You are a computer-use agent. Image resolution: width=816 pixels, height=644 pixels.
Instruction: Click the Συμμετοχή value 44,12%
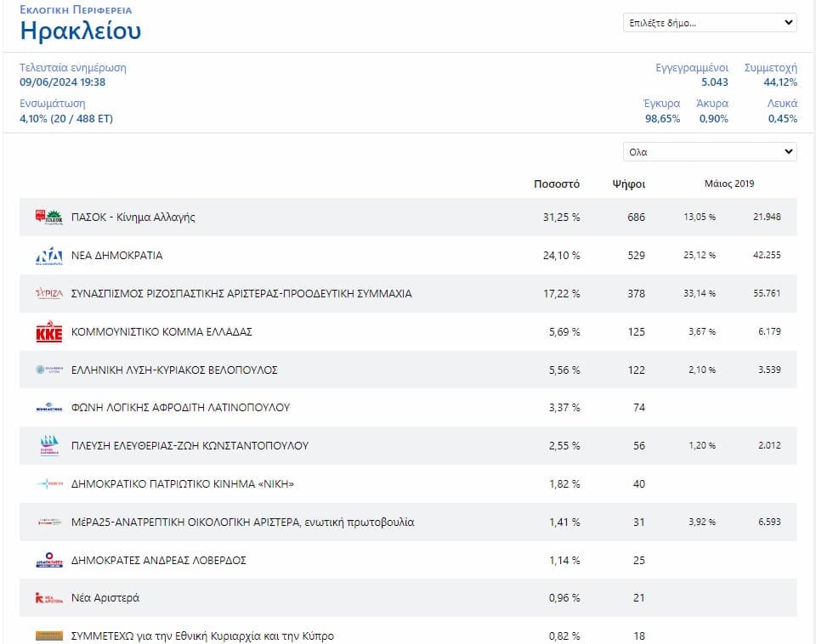pyautogui.click(x=780, y=82)
